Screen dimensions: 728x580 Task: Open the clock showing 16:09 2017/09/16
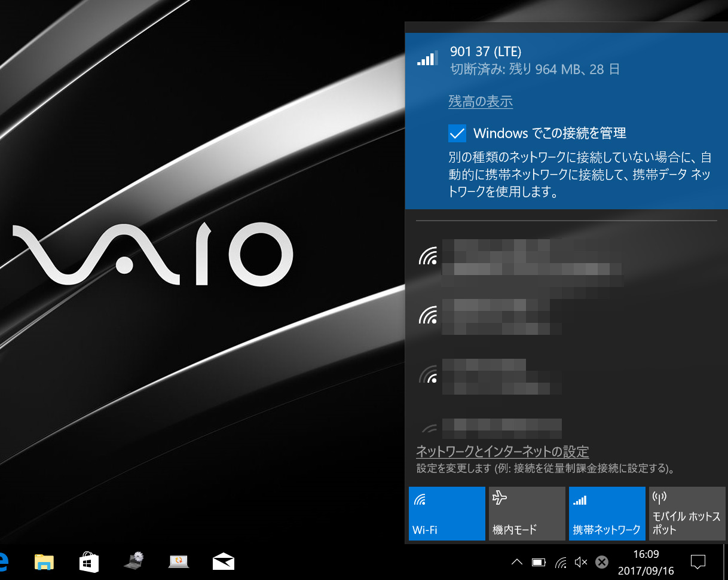[x=646, y=563]
